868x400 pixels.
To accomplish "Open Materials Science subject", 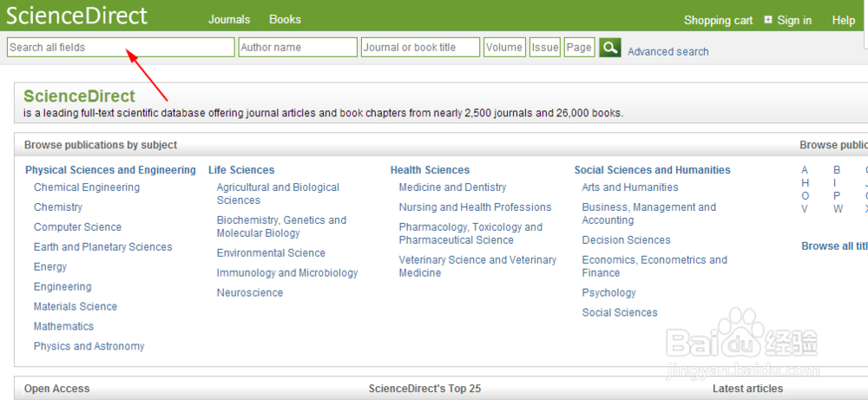I will click(x=76, y=306).
